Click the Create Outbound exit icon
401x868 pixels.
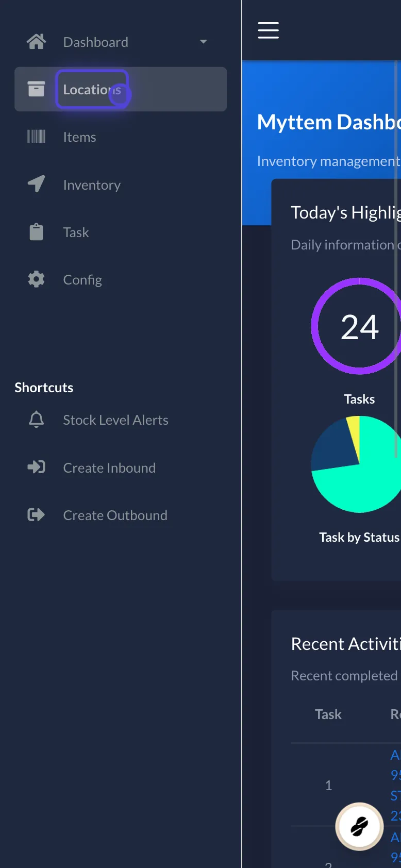coord(36,515)
